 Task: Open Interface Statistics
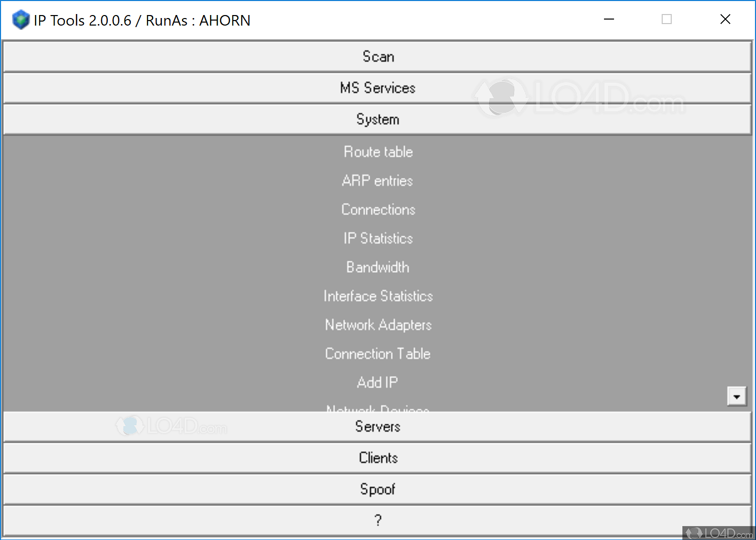pos(378,296)
